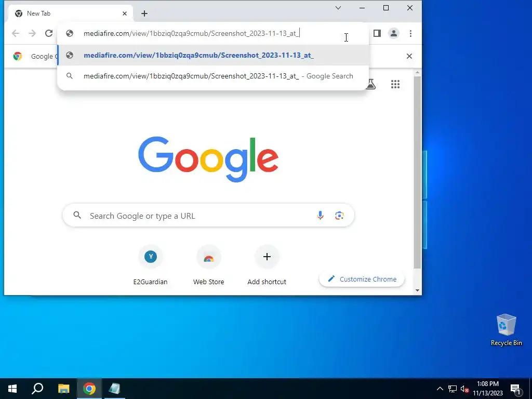Click the Google logo
Screen dimensions: 532x399
tap(208, 159)
